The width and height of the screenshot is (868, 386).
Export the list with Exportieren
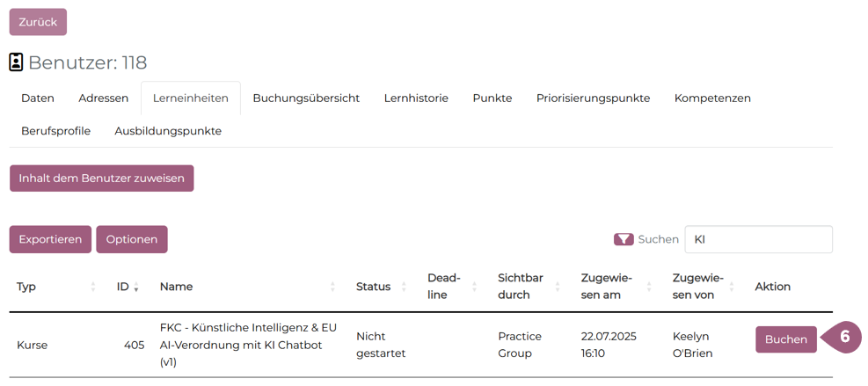tap(50, 239)
